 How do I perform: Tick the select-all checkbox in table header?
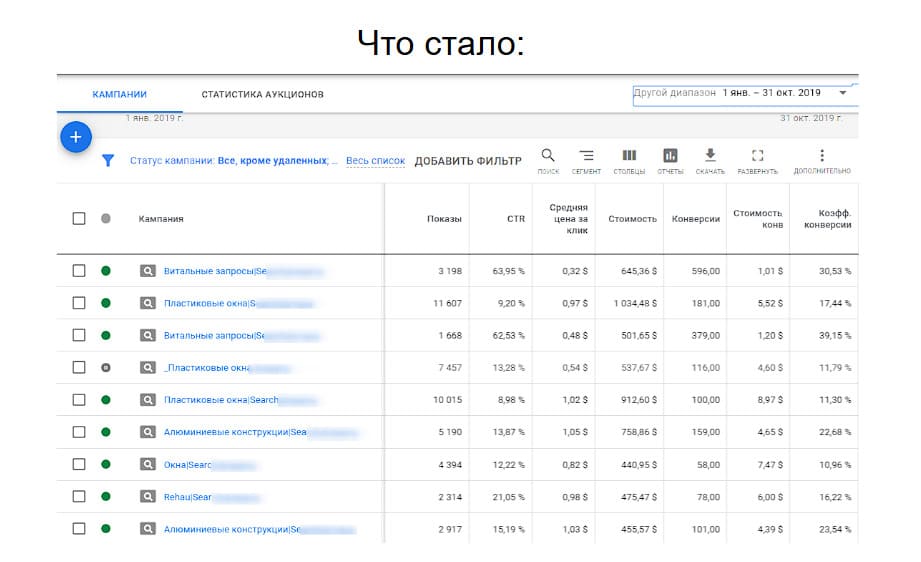(x=79, y=218)
